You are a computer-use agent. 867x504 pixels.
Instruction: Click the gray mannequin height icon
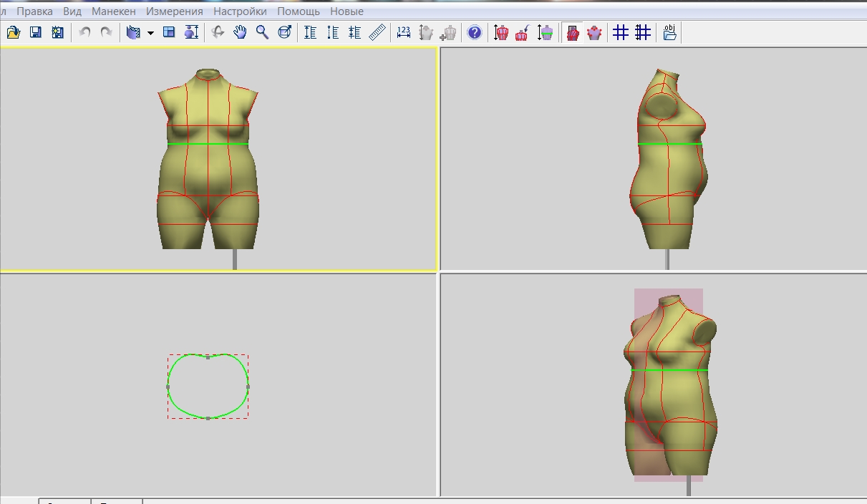[426, 32]
